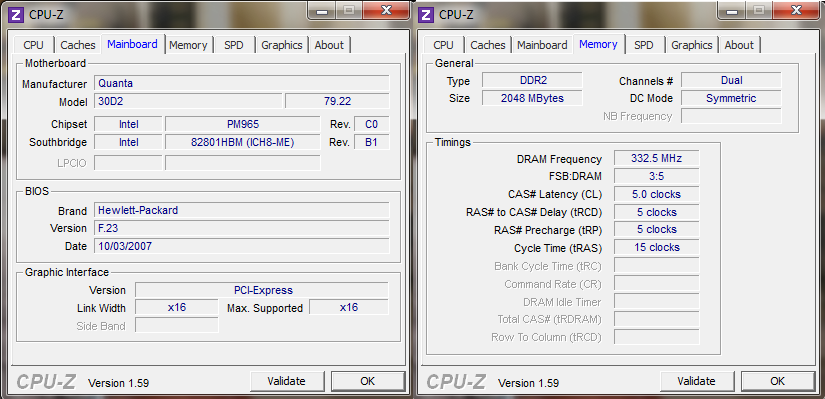The image size is (825, 399).
Task: Click the empty DRAM Idle Timer field
Action: coord(656,302)
